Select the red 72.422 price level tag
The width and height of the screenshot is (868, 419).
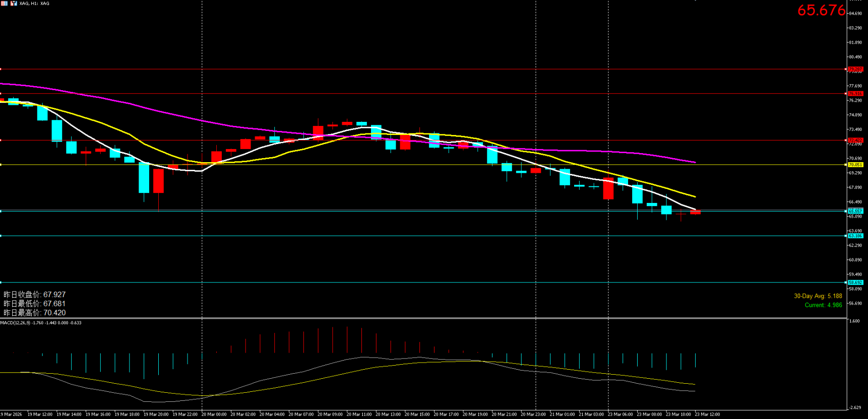(x=855, y=141)
